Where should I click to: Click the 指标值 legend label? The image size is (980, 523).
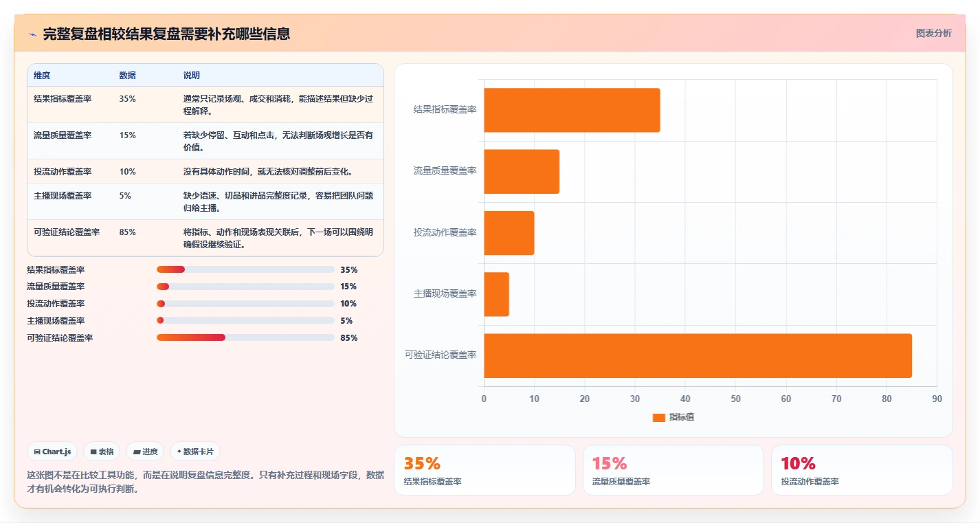tap(682, 417)
